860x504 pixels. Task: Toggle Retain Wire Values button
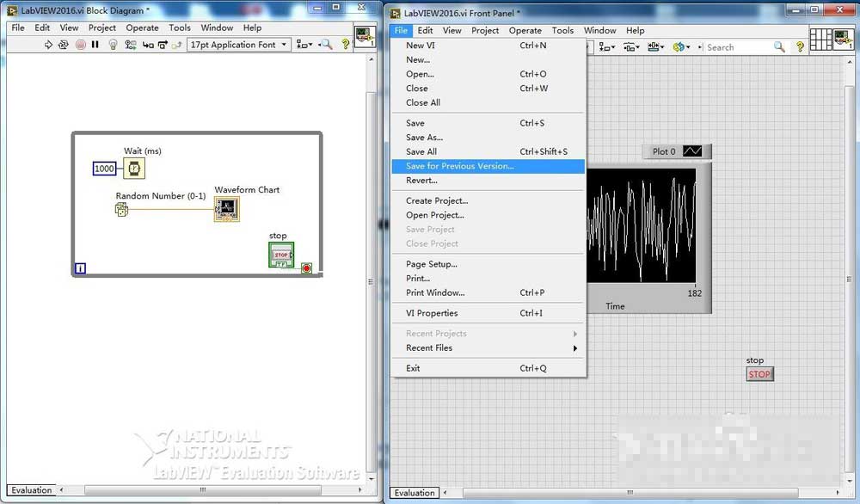click(131, 45)
